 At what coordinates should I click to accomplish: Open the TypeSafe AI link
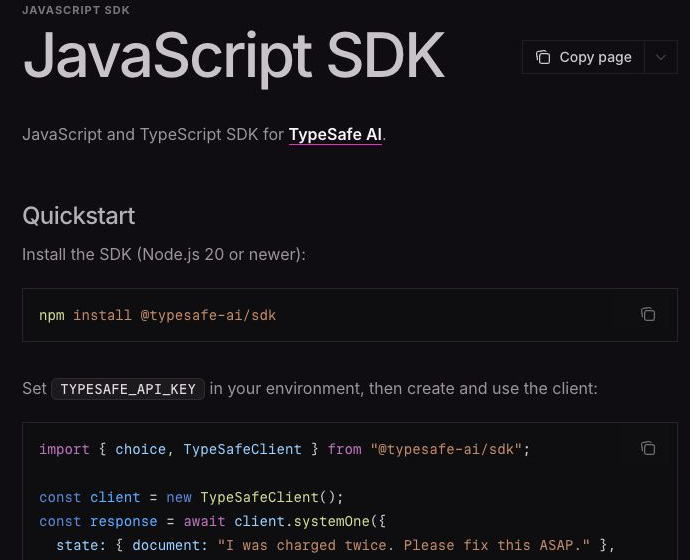335,135
